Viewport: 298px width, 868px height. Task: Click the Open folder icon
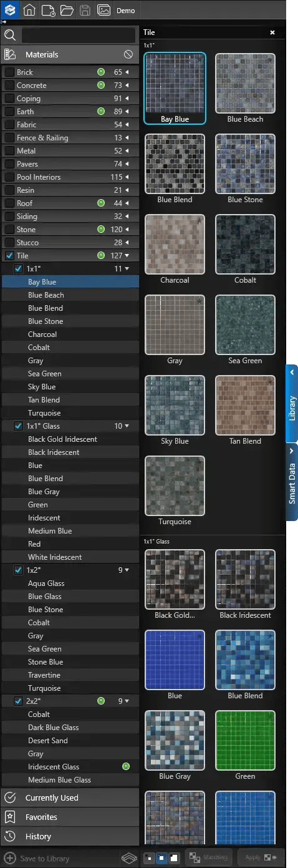coord(67,10)
